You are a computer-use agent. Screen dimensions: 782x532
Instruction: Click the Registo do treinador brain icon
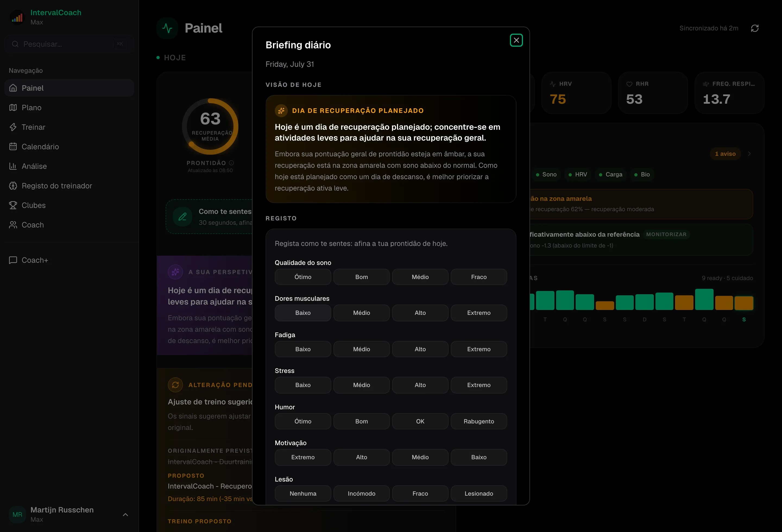13,186
